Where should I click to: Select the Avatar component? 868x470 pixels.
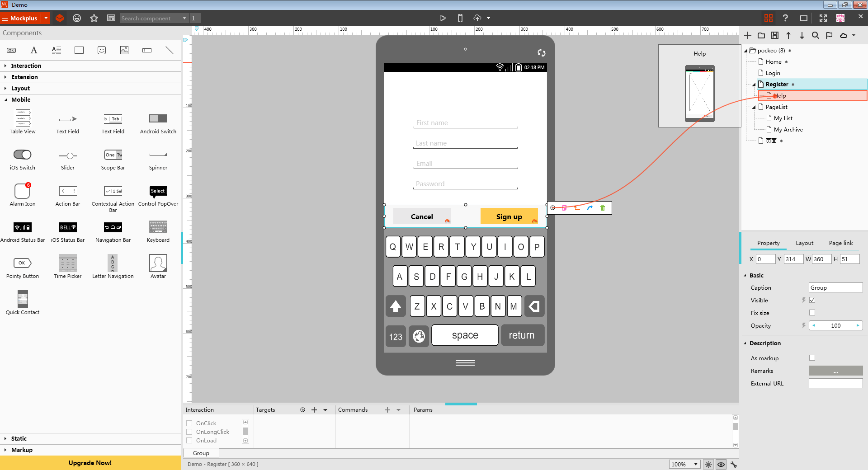[158, 263]
